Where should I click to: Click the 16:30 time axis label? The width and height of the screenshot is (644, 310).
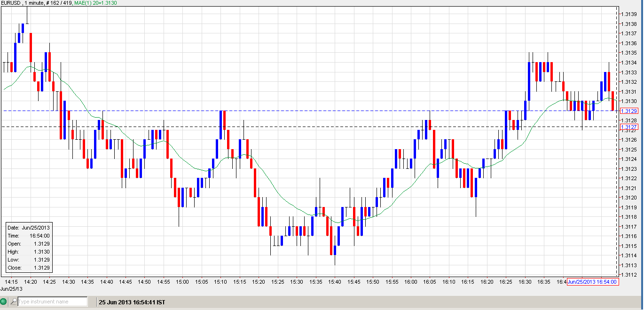[x=525, y=282]
